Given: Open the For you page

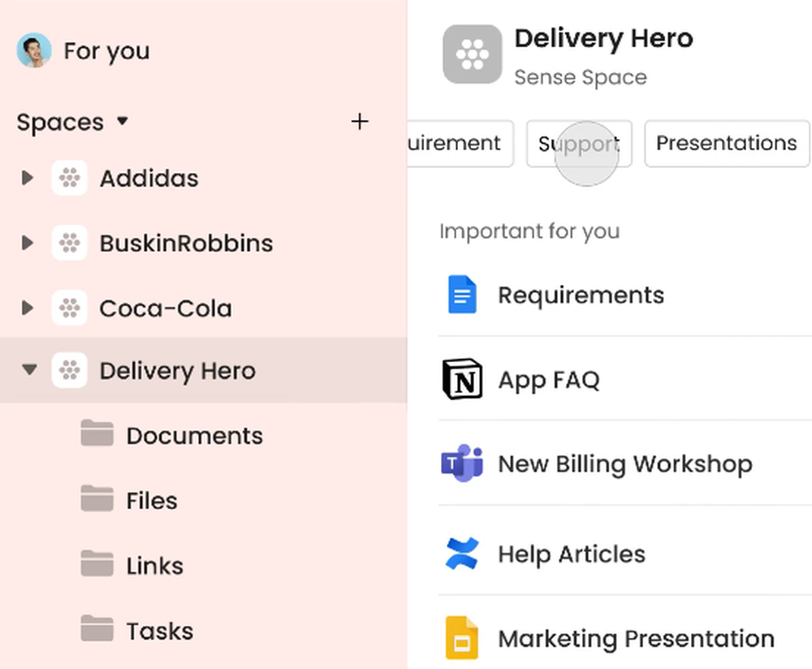Looking at the screenshot, I should (x=106, y=51).
